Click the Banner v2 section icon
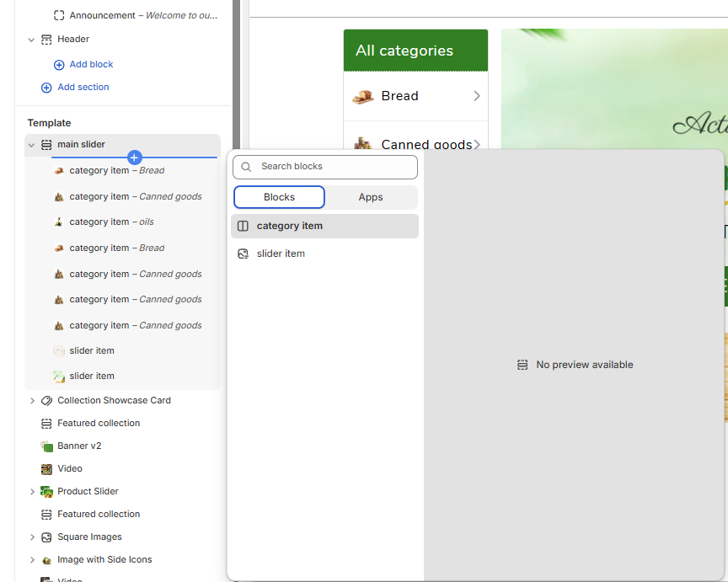Viewport: 728px width, 582px height. pyautogui.click(x=45, y=446)
